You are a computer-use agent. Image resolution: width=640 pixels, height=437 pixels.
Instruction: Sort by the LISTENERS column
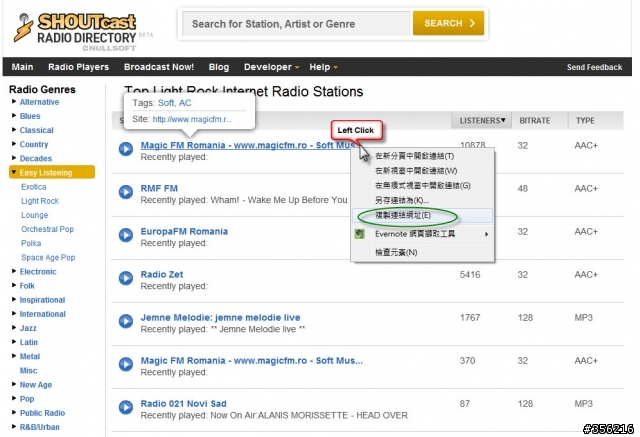tap(482, 120)
